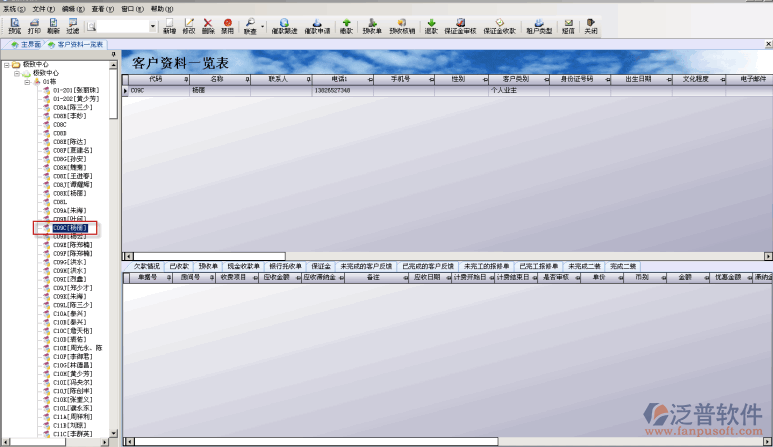Open the 编辑(E) menu
773x447 pixels.
[x=73, y=9]
